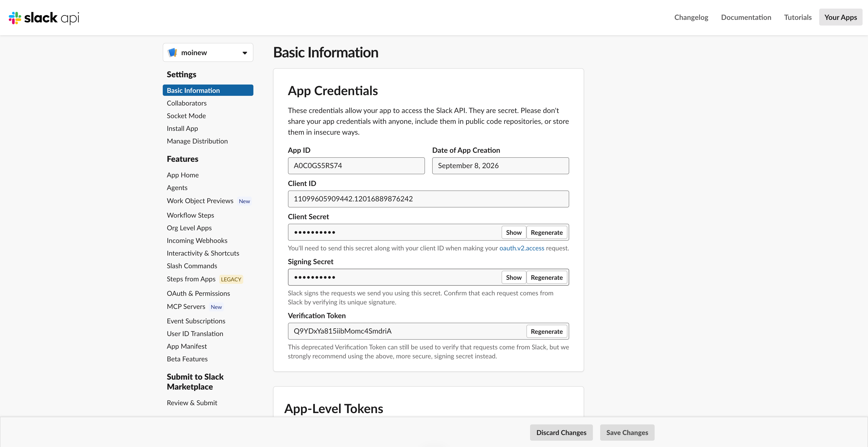Open Tutorials in top navigation
Screen dimensions: 868x447
point(797,17)
